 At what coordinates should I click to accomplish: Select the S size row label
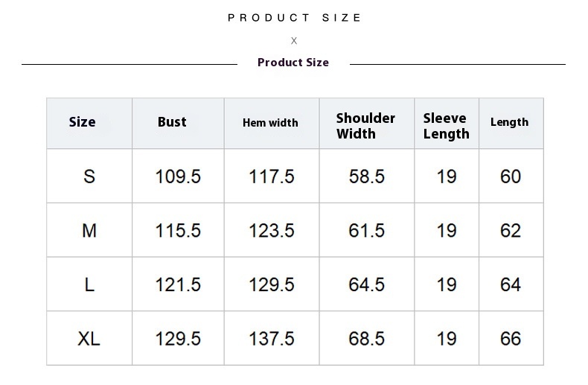(x=89, y=176)
